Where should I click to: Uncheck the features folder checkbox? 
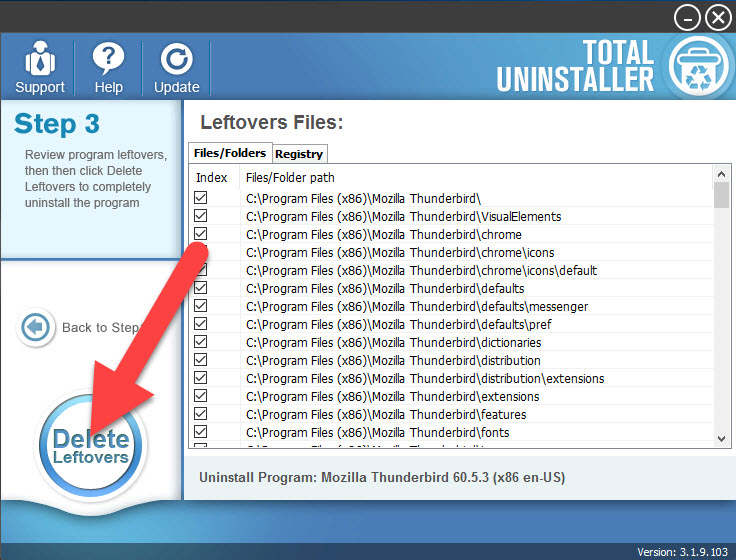coord(200,414)
